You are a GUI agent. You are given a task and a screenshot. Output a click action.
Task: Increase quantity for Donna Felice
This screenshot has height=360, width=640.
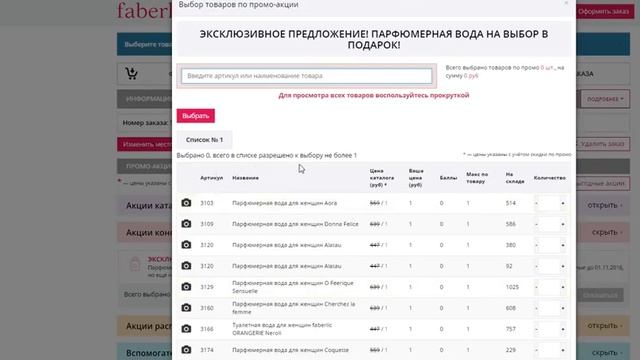coord(563,224)
